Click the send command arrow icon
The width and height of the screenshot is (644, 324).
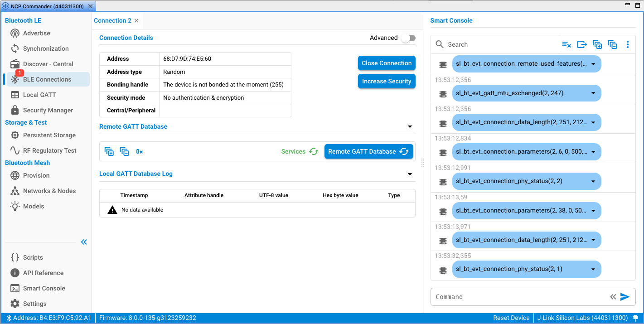pos(625,297)
